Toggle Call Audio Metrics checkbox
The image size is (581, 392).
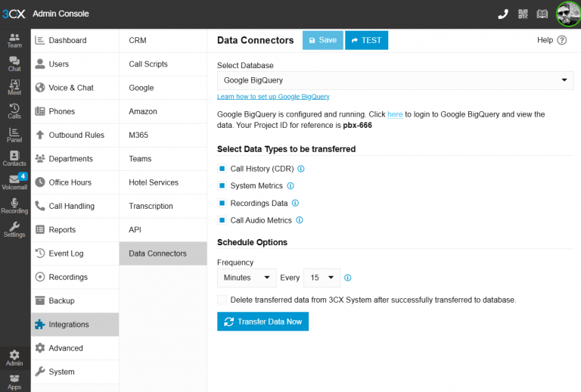222,220
